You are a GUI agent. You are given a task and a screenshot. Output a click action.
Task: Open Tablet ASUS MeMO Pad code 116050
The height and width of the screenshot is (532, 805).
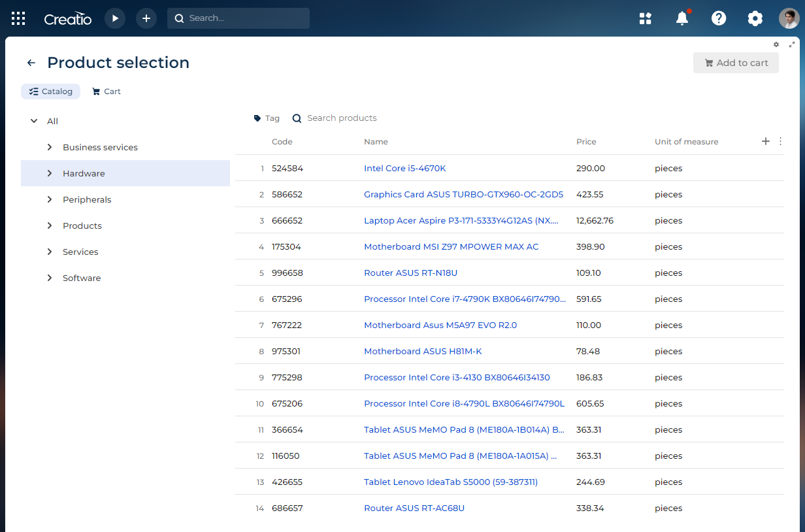coord(460,456)
